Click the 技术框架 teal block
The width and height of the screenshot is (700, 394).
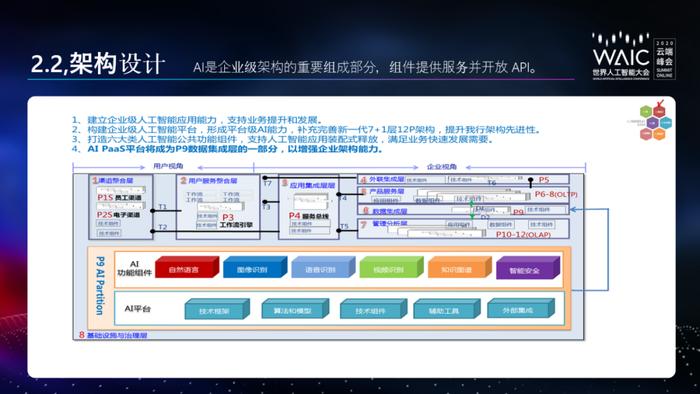217,309
